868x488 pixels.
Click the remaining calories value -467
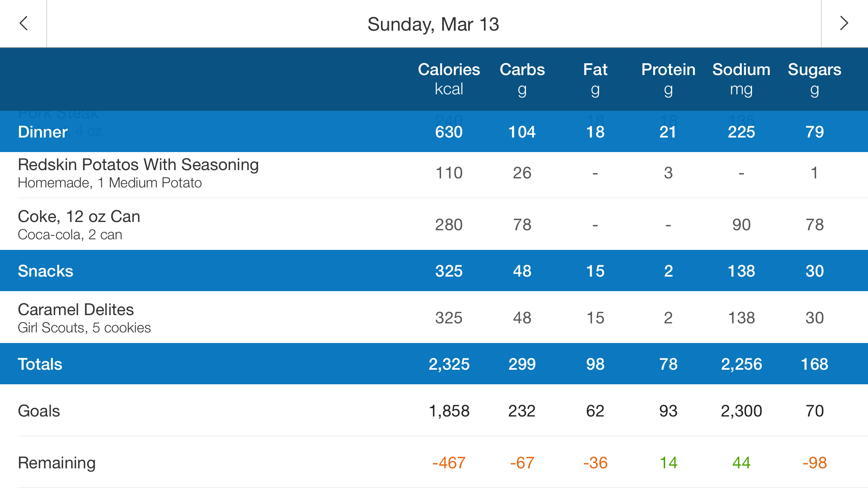(449, 463)
